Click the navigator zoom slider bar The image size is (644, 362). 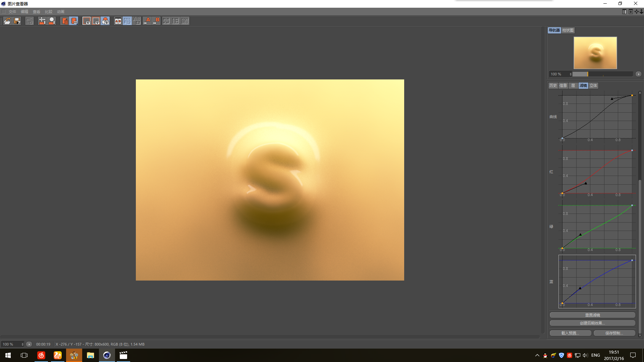(x=602, y=74)
